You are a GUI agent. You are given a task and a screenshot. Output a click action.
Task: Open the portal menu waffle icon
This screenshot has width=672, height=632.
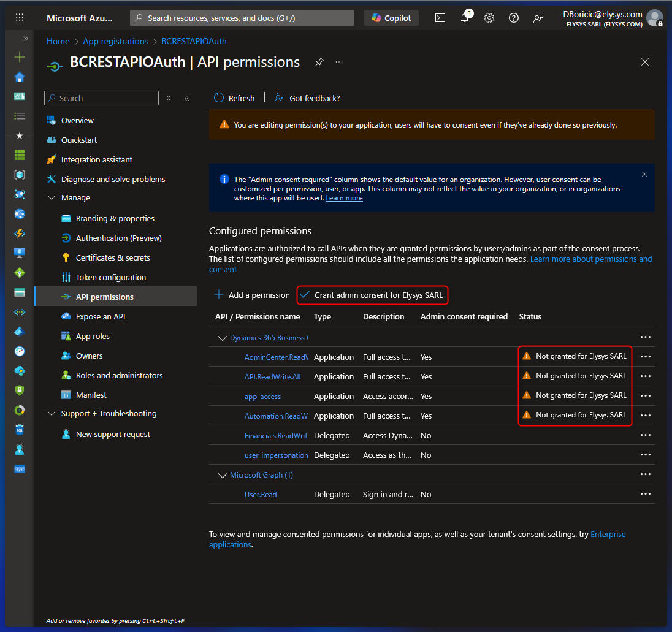point(20,18)
